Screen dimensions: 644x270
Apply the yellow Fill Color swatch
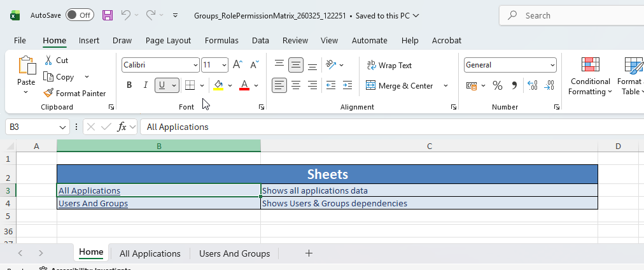click(x=218, y=85)
